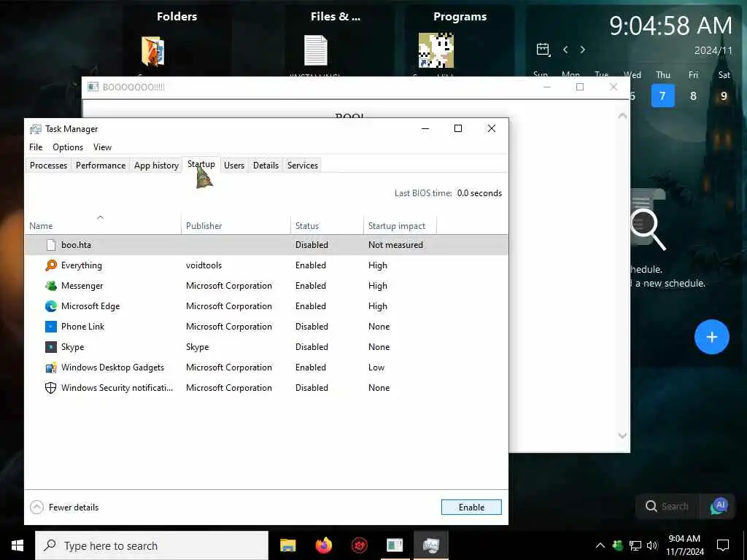
Task: Click the Skype icon in startup list
Action: 51,347
